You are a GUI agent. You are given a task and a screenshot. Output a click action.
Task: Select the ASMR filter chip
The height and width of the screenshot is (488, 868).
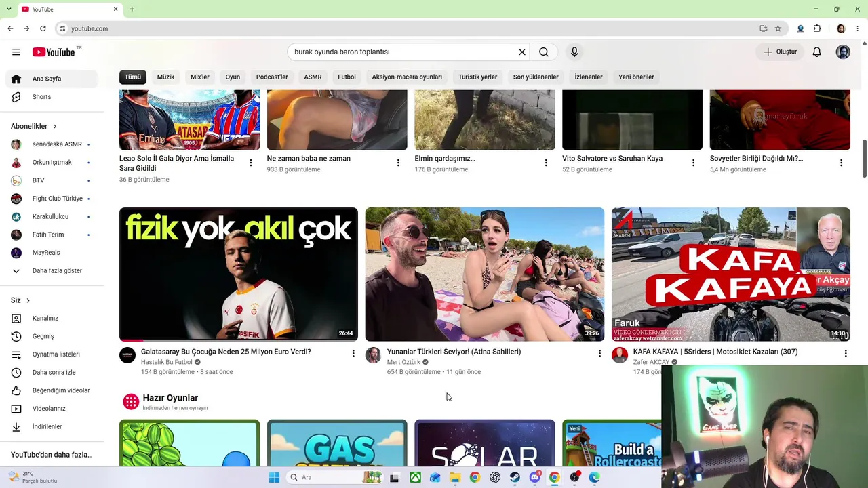(313, 77)
